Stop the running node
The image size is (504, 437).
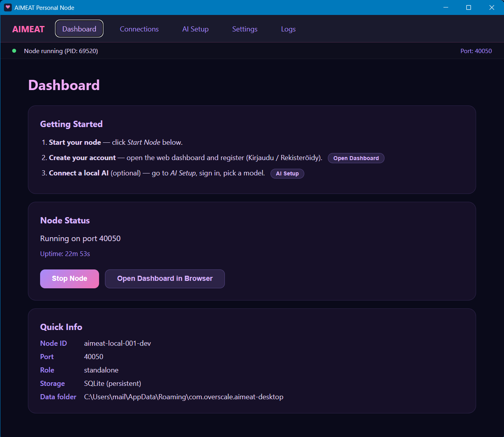[x=70, y=278]
